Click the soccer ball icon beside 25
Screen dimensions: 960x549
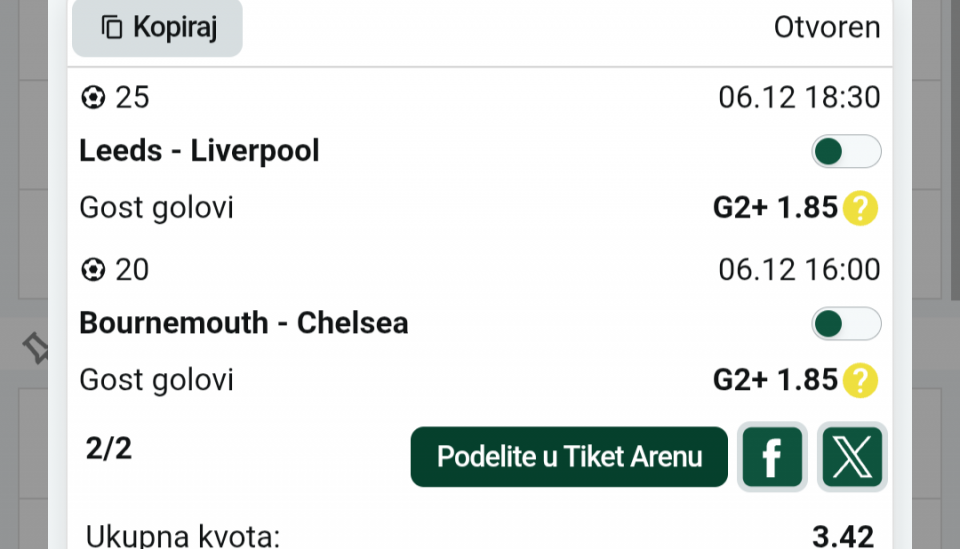(93, 98)
